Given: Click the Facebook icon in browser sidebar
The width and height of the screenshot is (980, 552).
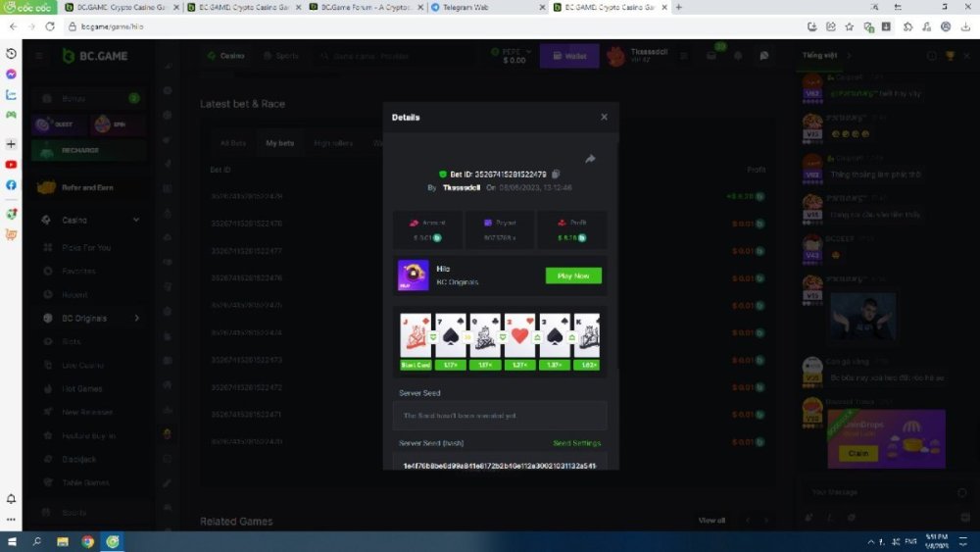Looking at the screenshot, I should click(11, 184).
